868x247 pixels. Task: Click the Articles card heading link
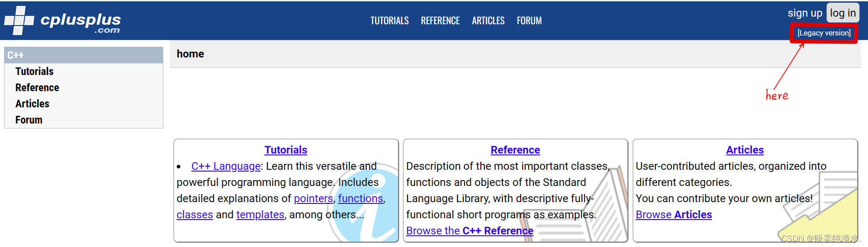pyautogui.click(x=745, y=150)
